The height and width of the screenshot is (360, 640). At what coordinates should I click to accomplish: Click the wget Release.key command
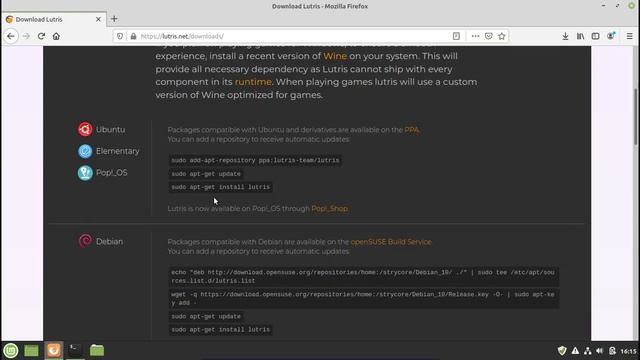(x=364, y=299)
